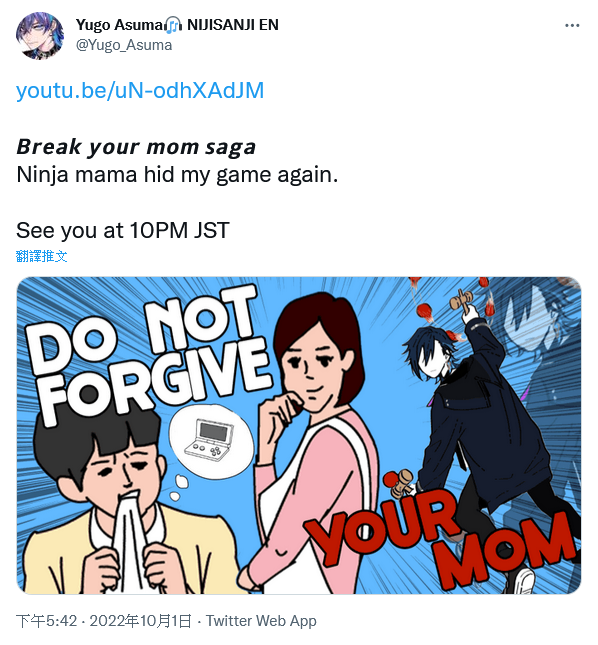The width and height of the screenshot is (598, 645).
Task: Click the 翻譯推文 translate tweet link
Action: 42,256
